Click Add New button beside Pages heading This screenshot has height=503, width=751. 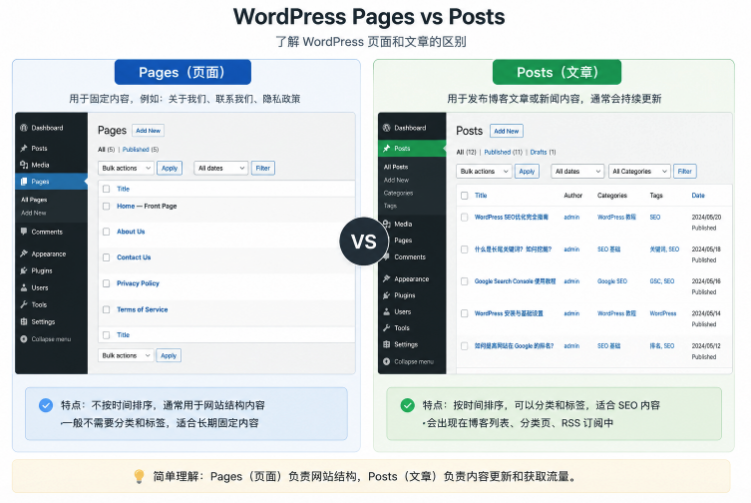[x=148, y=131]
